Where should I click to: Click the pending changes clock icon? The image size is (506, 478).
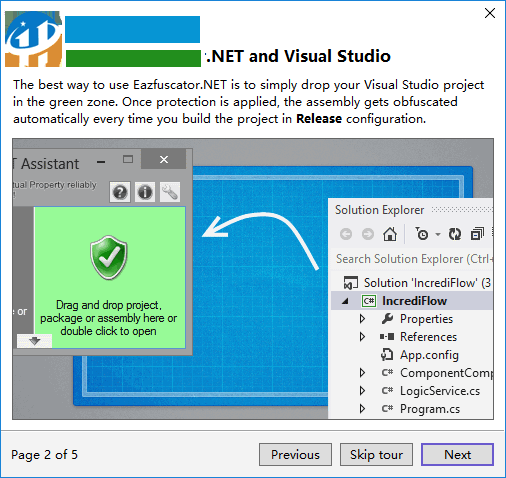(422, 234)
